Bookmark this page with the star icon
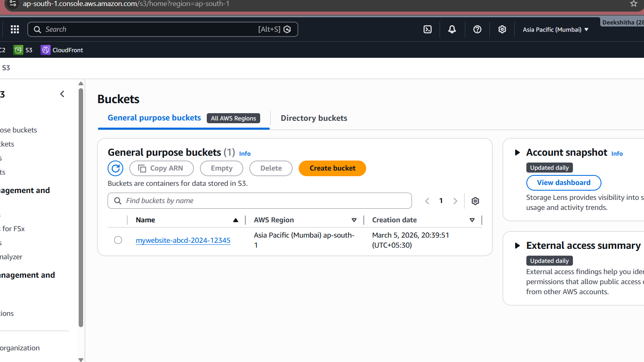The image size is (644, 362). click(x=634, y=4)
